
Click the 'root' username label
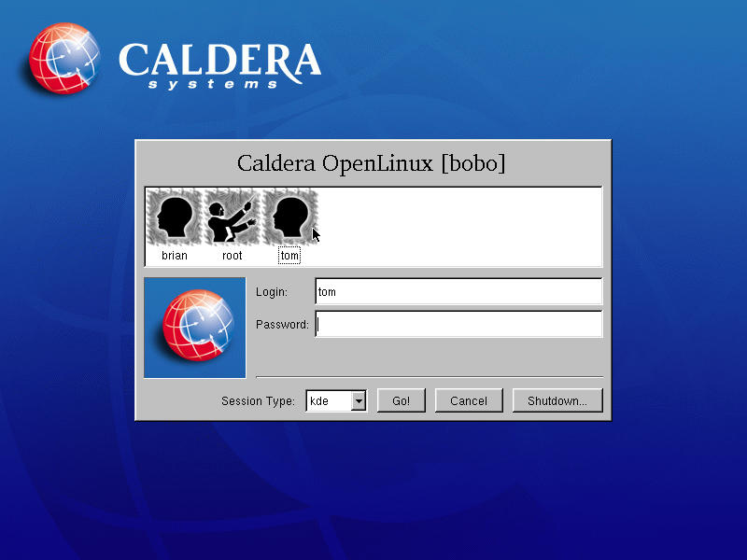pyautogui.click(x=232, y=256)
